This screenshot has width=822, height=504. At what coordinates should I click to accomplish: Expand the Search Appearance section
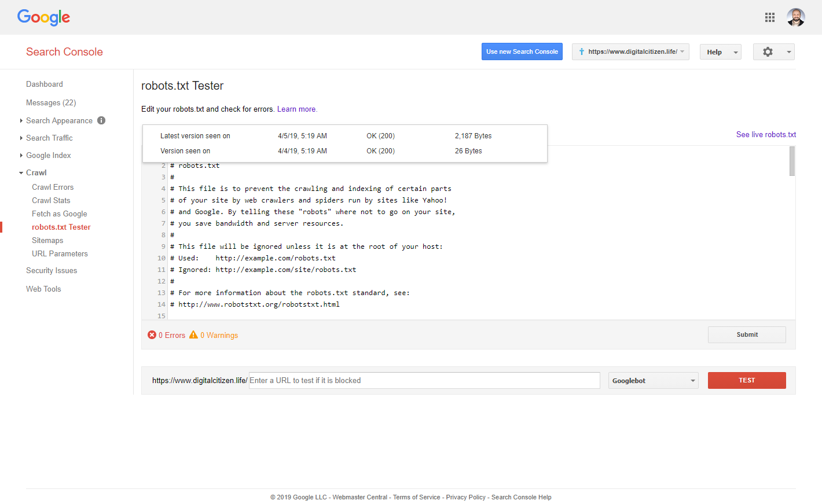[x=21, y=120]
